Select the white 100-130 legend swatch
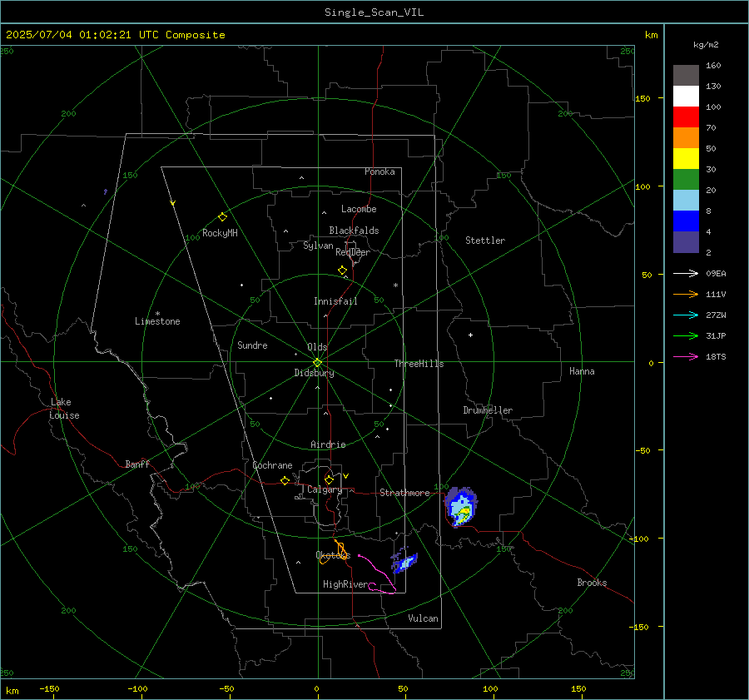Image resolution: width=749 pixels, height=700 pixels. 686,96
